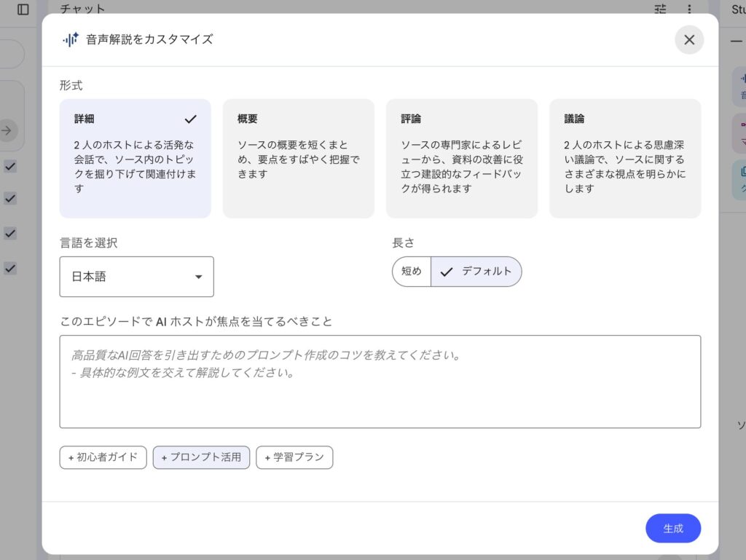Choose the 概要 format option

(x=298, y=158)
